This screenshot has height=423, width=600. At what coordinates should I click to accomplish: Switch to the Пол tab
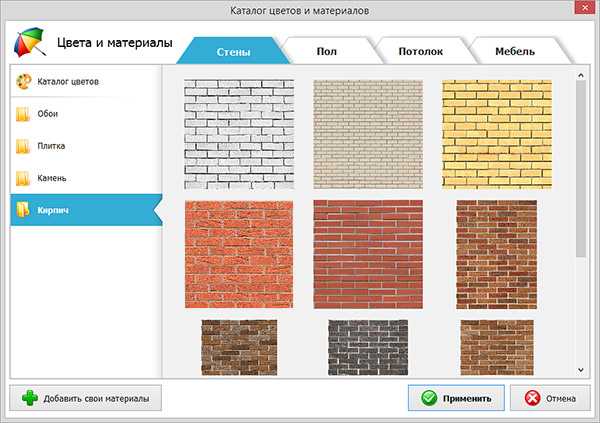coord(327,51)
